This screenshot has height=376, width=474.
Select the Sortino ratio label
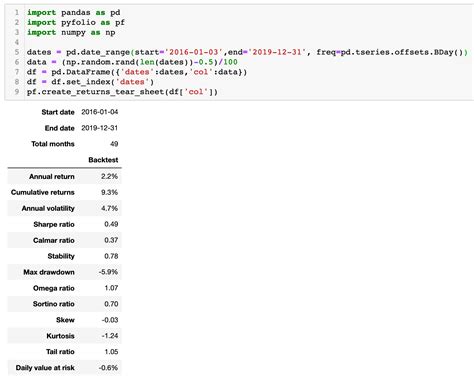click(x=54, y=304)
